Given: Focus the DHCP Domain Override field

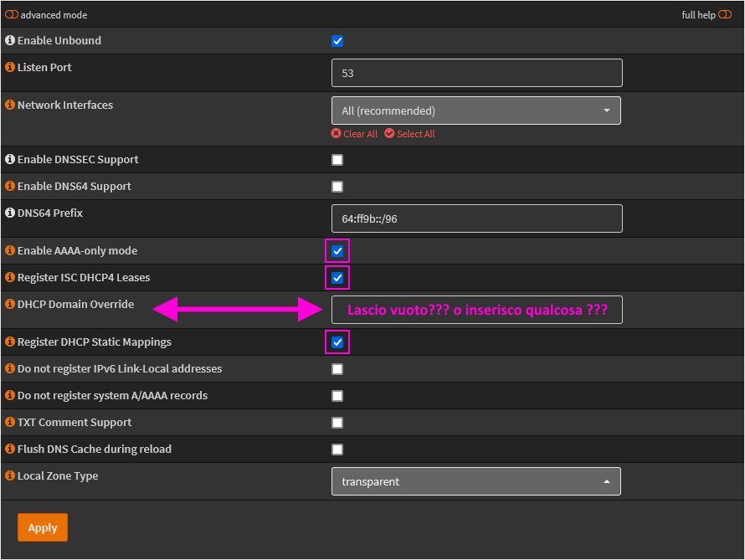Looking at the screenshot, I should [477, 310].
